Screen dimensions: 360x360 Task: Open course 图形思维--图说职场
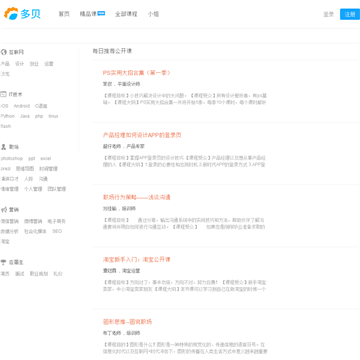coord(127,322)
